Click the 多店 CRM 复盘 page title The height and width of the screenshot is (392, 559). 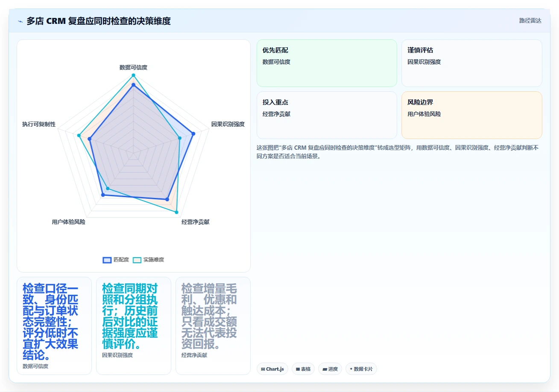point(99,21)
